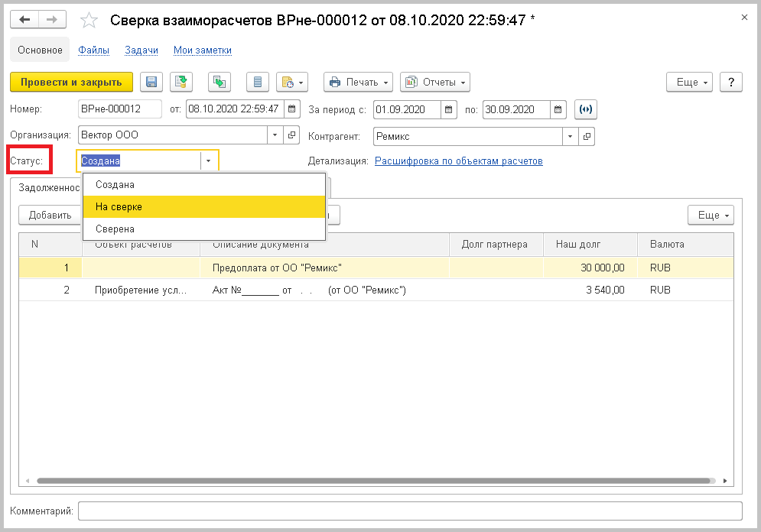Open calendar for document date field
Viewport: 761px width, 532px height.
tap(291, 109)
